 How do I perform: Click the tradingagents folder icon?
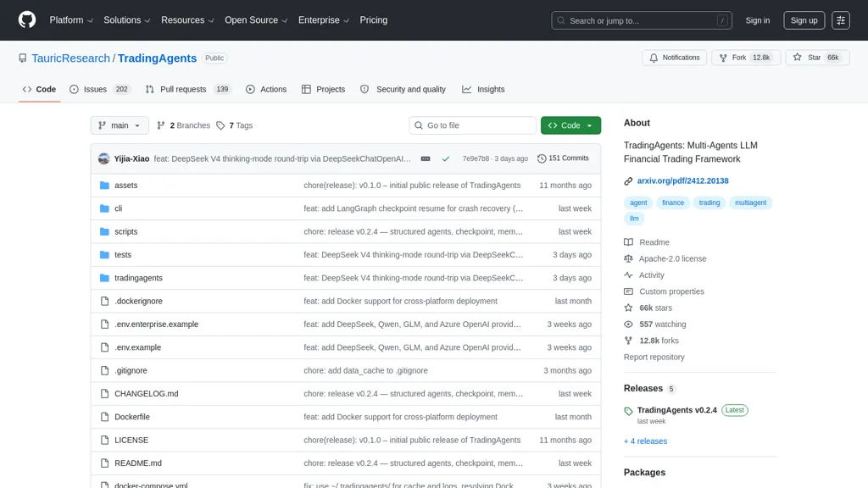(104, 278)
